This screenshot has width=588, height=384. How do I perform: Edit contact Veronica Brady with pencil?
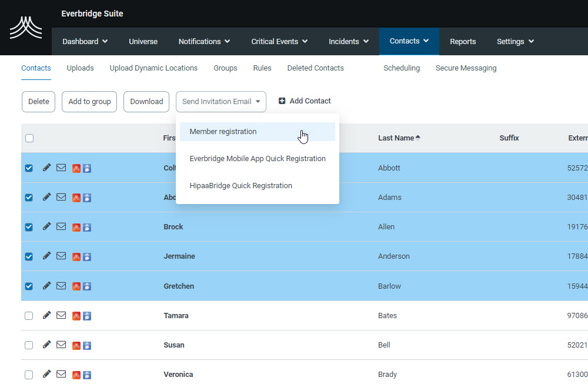pyautogui.click(x=46, y=374)
